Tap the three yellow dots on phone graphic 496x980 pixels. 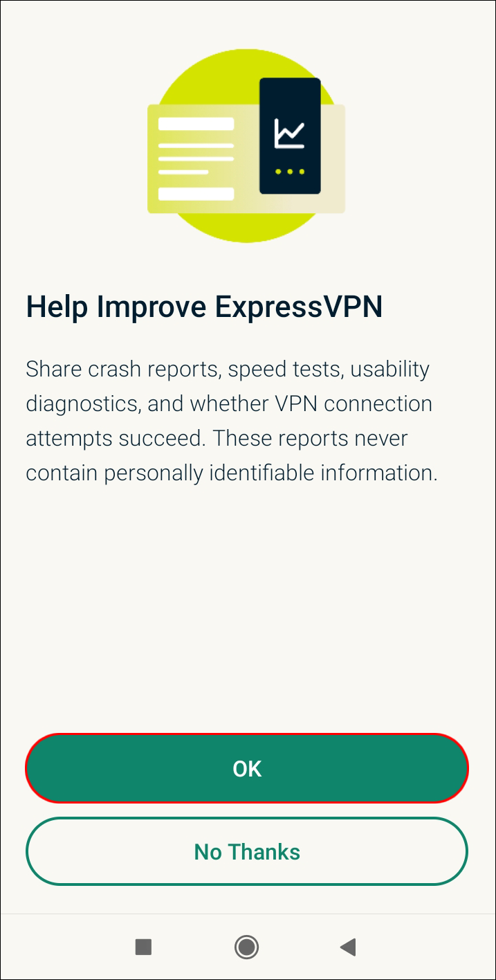pos(290,171)
